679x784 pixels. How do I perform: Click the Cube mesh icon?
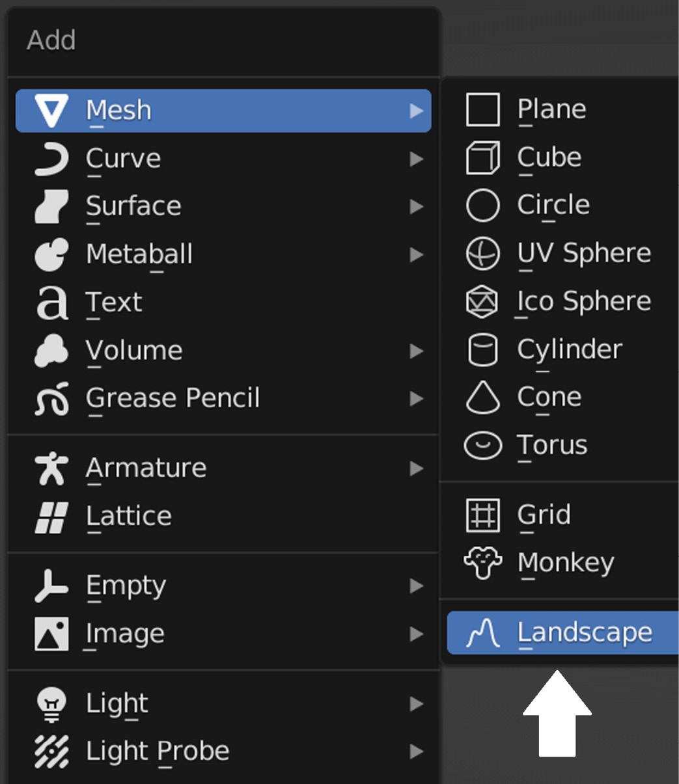click(x=483, y=157)
